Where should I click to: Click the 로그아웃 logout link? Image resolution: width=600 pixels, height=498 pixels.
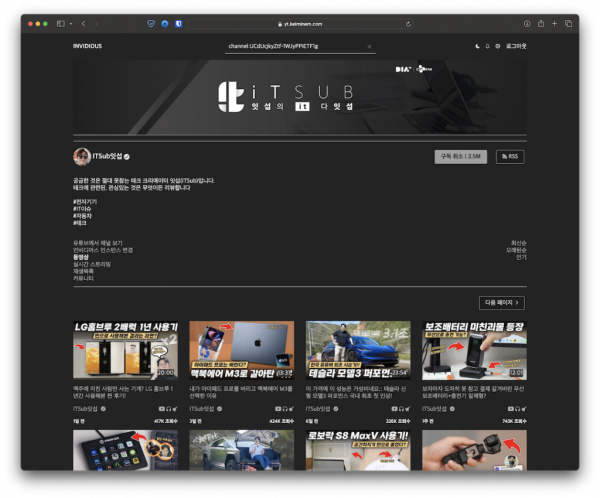coord(516,46)
